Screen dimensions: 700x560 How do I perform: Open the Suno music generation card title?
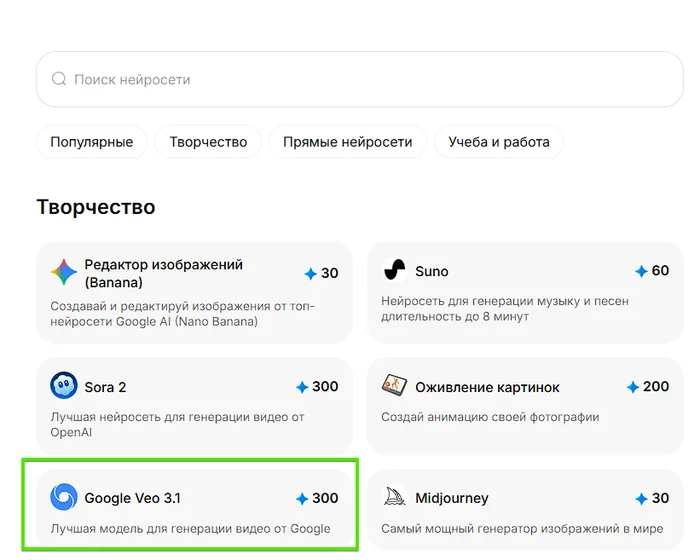point(432,271)
